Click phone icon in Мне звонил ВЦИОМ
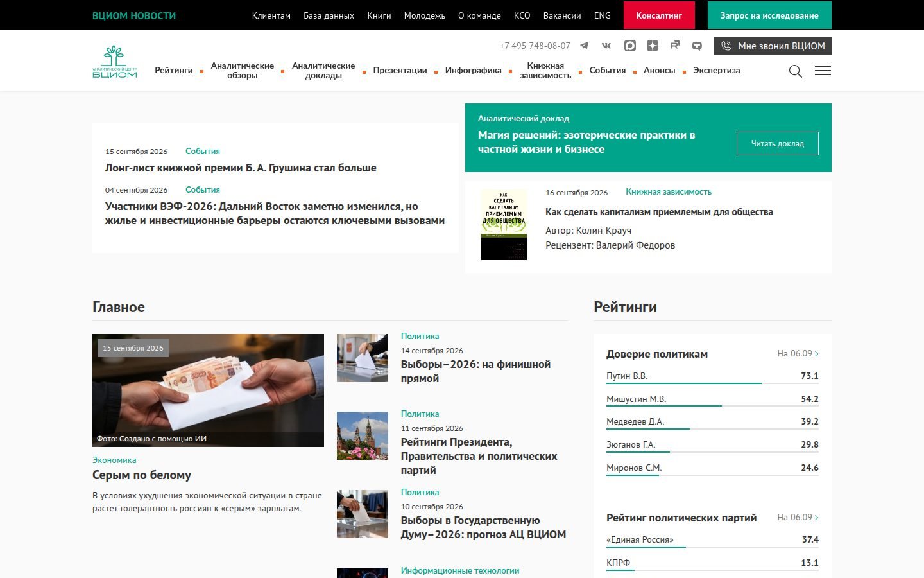 click(726, 46)
